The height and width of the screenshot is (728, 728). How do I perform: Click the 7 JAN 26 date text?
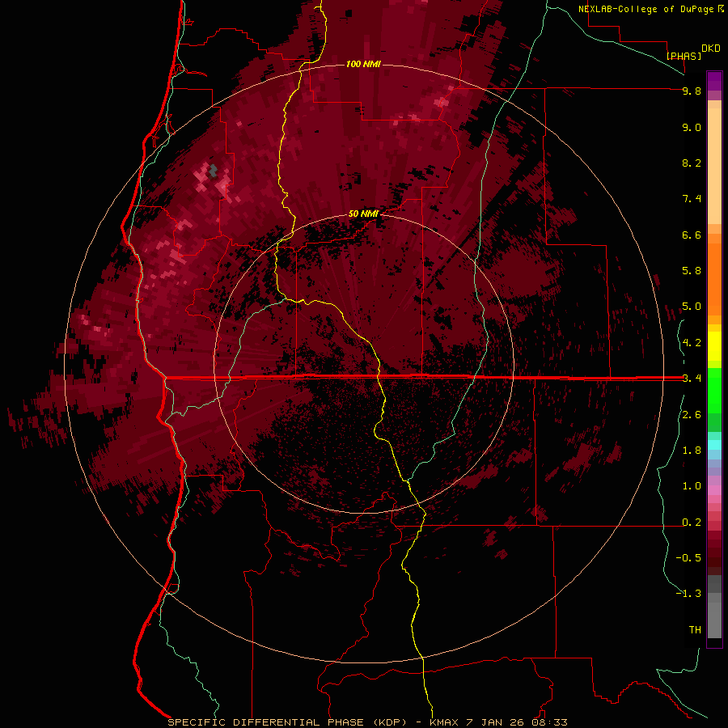[493, 722]
